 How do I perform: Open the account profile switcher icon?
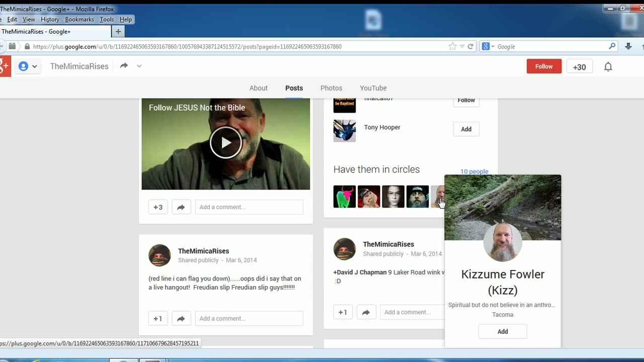point(28,66)
